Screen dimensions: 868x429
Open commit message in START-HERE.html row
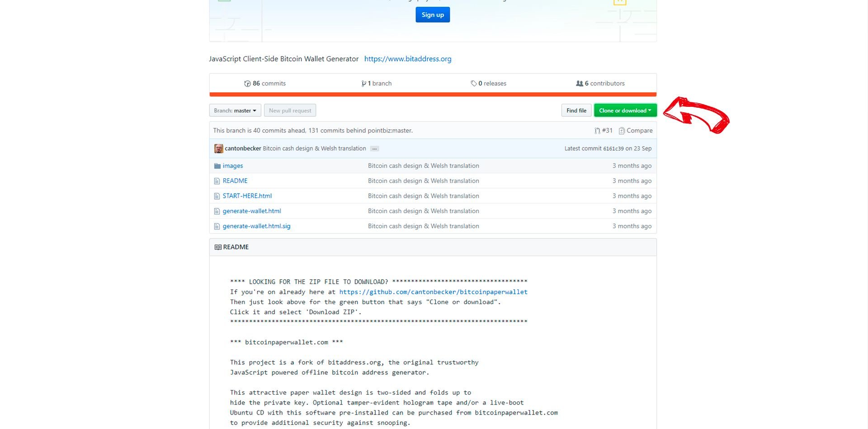click(424, 196)
